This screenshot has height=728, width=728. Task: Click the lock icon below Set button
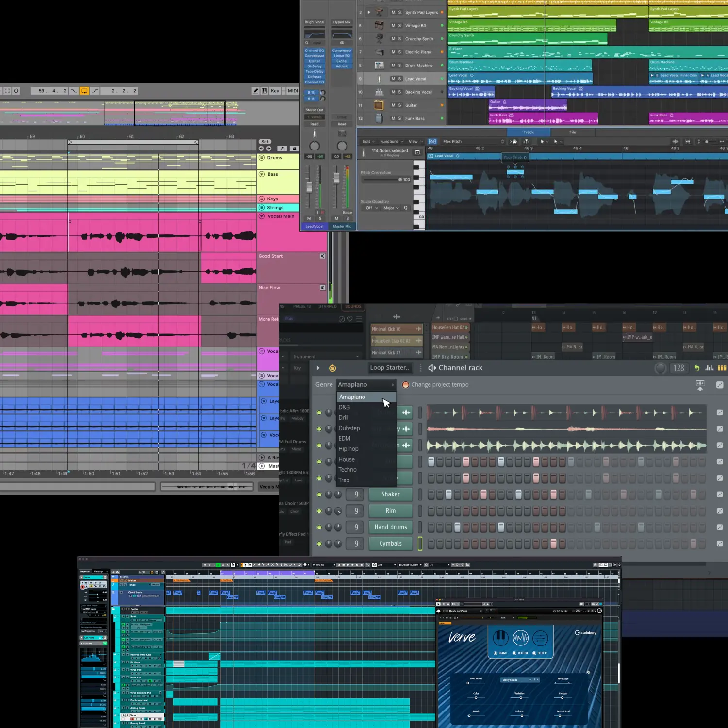tap(294, 149)
